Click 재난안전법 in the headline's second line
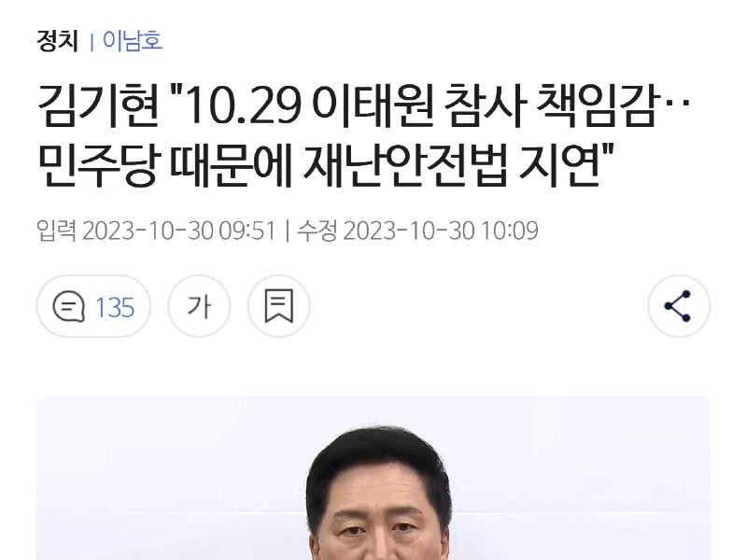The image size is (747, 560). point(405,166)
